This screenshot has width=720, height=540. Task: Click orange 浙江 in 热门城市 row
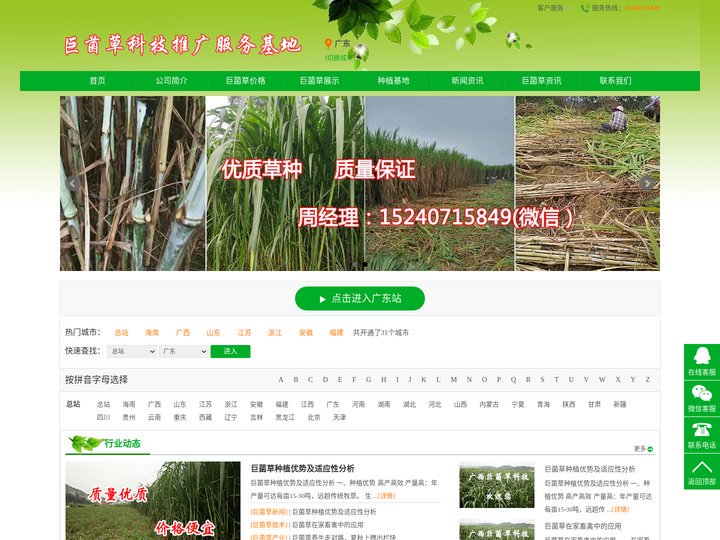point(275,332)
